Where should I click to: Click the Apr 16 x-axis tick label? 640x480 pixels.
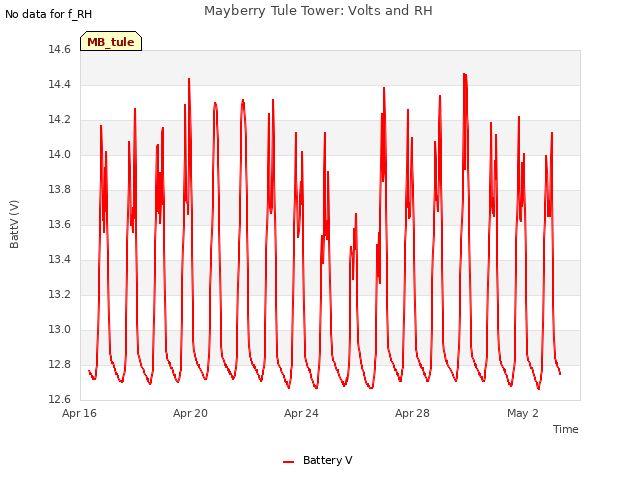(79, 413)
